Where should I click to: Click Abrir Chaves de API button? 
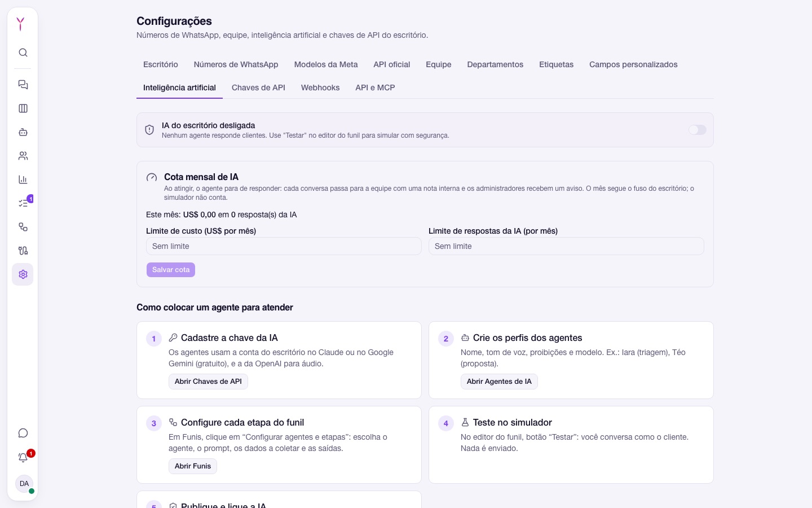tap(208, 382)
